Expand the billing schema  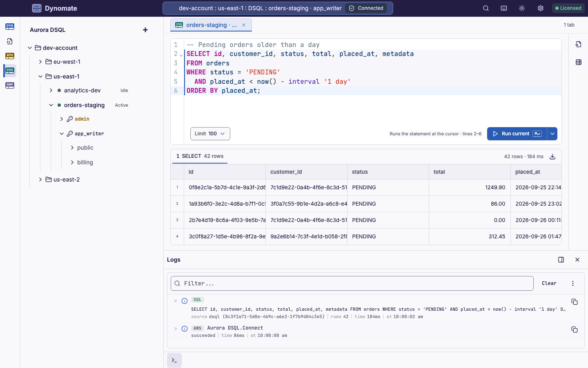(72, 162)
